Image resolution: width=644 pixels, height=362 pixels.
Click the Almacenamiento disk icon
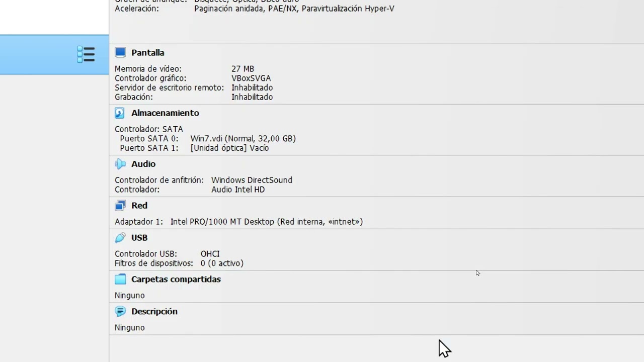[120, 113]
